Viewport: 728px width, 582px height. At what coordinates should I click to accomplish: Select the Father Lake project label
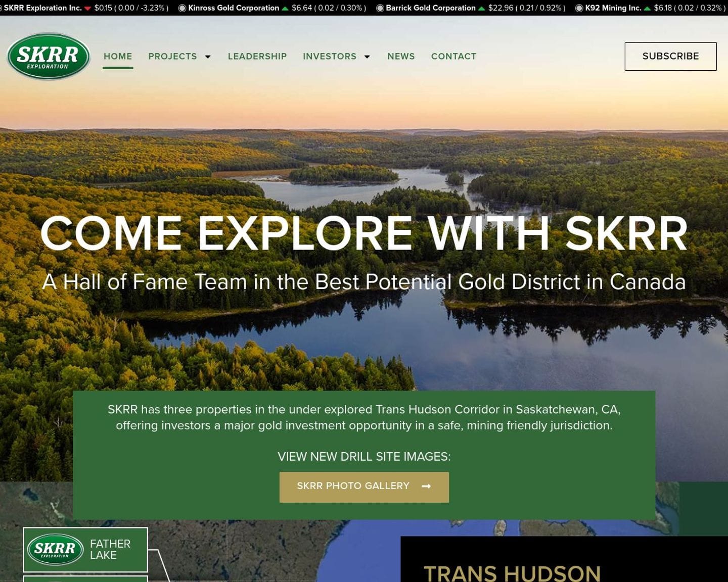[110, 549]
